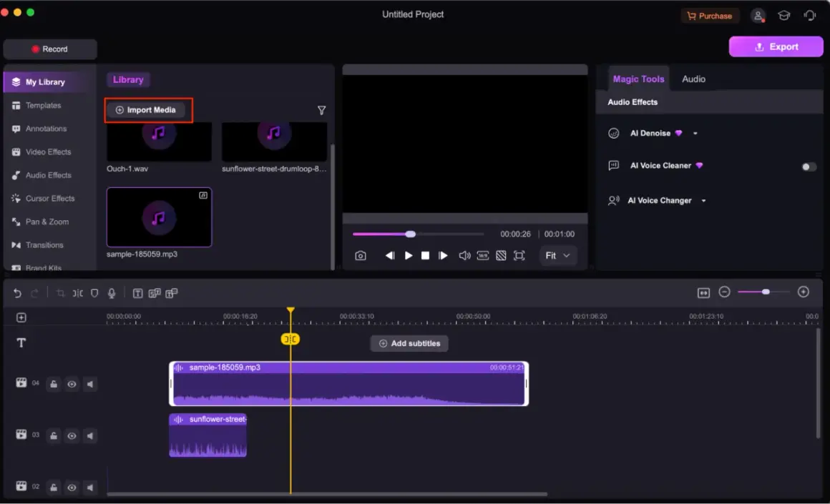Select sample-185059.mp3 library thumbnail

click(160, 217)
